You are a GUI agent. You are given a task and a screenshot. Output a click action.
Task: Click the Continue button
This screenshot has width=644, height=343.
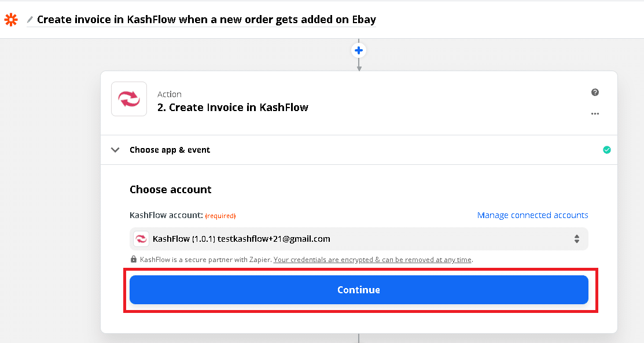(x=359, y=290)
